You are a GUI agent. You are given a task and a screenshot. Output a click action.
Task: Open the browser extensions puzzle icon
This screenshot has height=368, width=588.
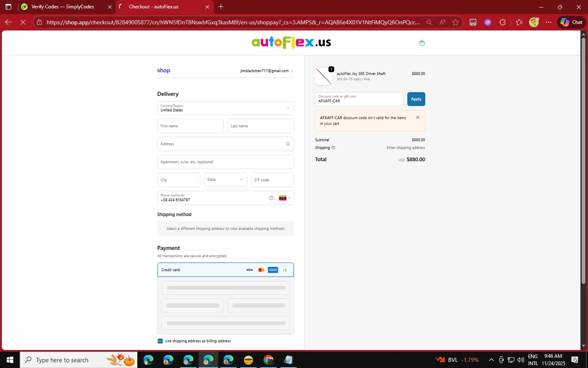pos(503,22)
